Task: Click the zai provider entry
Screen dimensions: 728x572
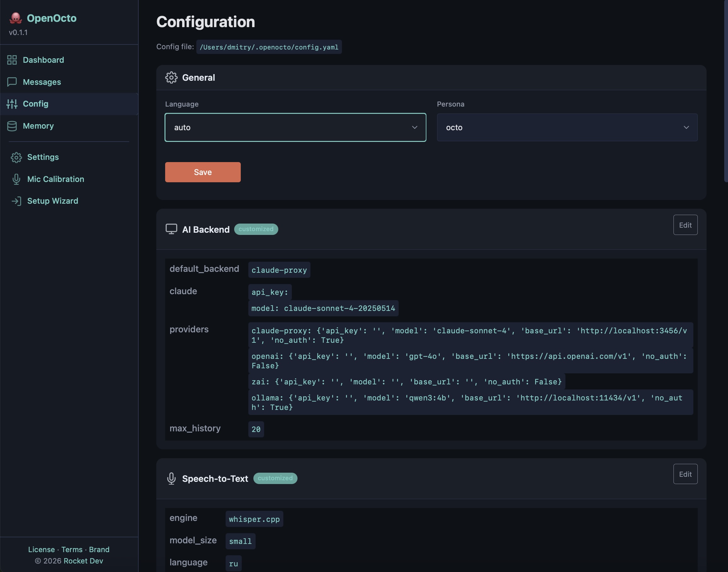Action: (407, 382)
